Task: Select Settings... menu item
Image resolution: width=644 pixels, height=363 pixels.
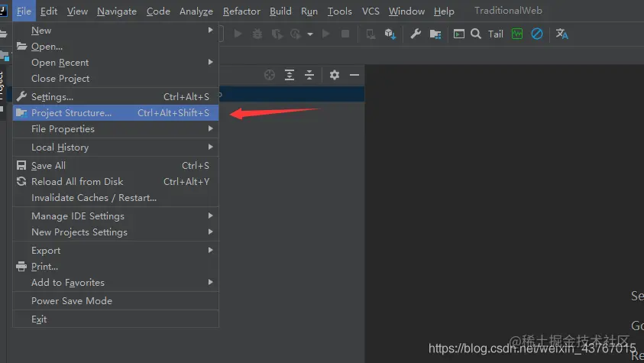Action: coord(116,97)
